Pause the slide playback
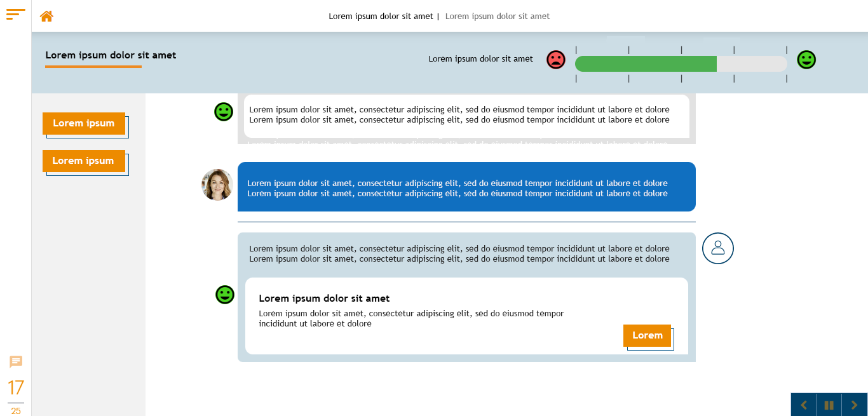 pos(829,405)
